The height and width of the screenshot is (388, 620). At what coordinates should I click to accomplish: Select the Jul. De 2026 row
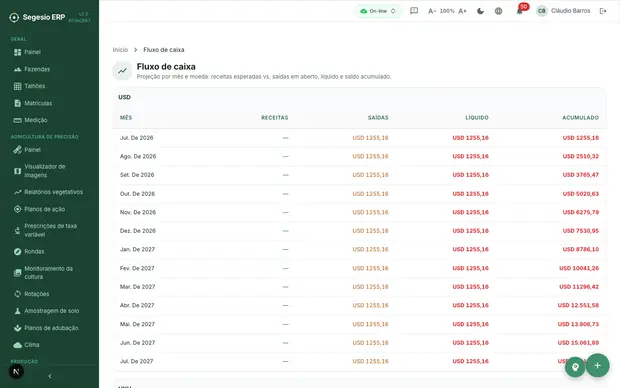tap(359, 138)
